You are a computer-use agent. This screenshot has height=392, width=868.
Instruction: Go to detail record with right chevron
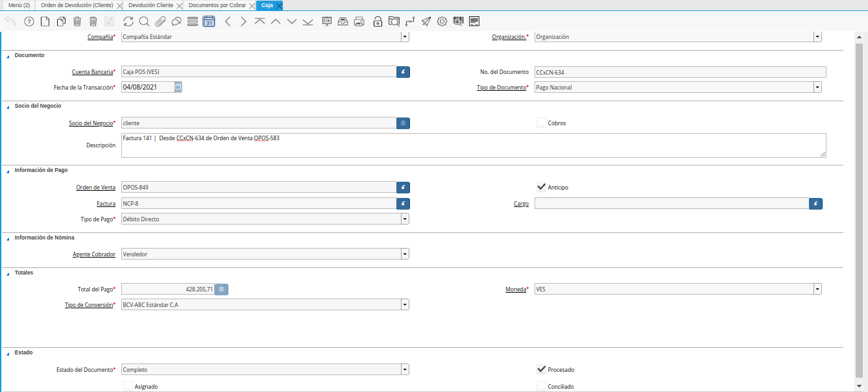click(243, 21)
